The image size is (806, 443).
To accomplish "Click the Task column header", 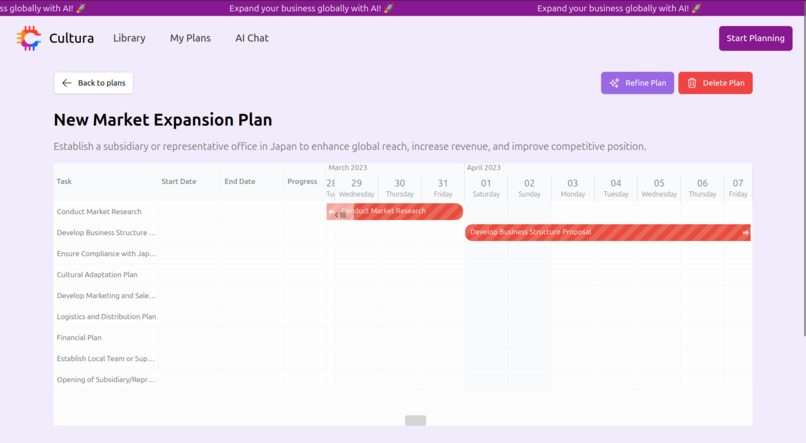I will click(x=64, y=181).
